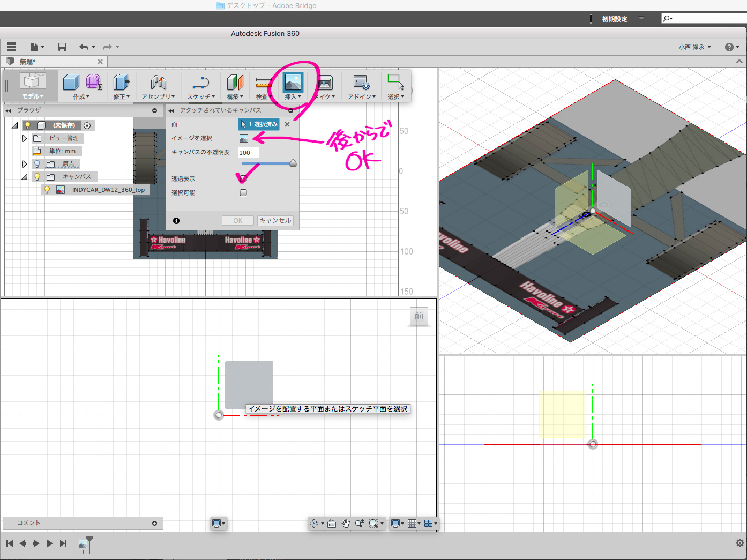This screenshot has height=560, width=747.
Task: Open the アドイン menu
Action: [x=362, y=97]
